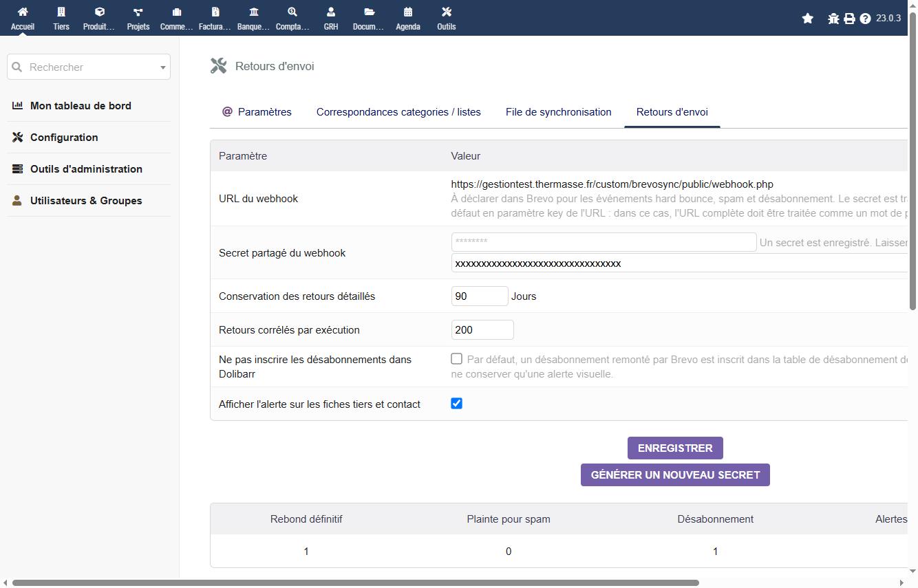Viewport: 918px width, 588px height.
Task: Focus the 'Retours corrélés par exécution' field
Action: coord(482,330)
